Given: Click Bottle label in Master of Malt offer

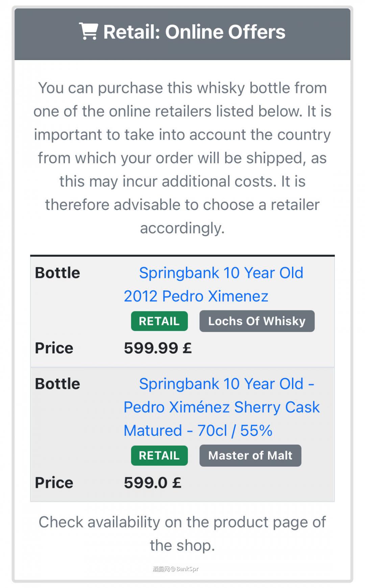Looking at the screenshot, I should (x=57, y=384).
